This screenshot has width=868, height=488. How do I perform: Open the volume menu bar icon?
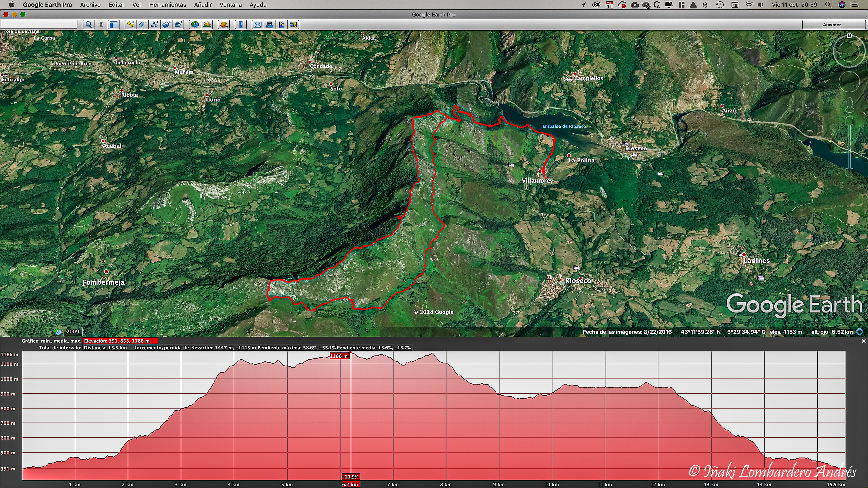tap(760, 5)
